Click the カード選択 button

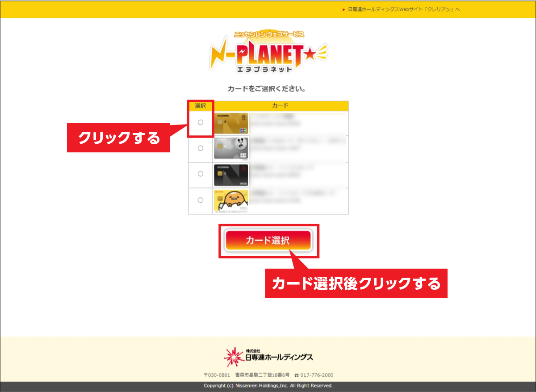268,241
